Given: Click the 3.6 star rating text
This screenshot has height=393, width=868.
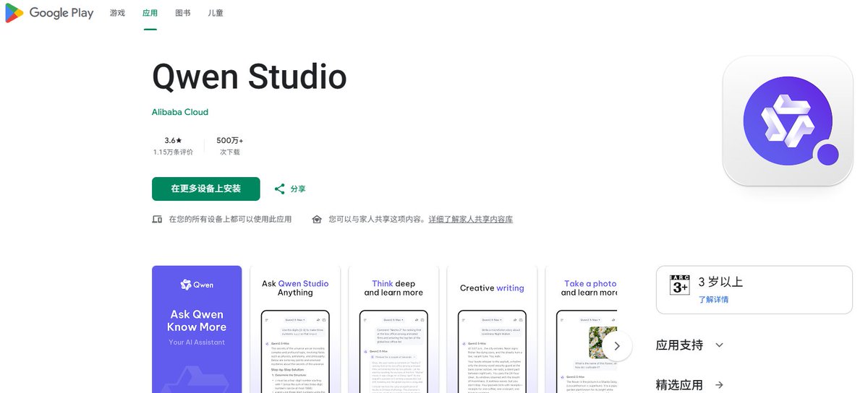Looking at the screenshot, I should click(173, 140).
